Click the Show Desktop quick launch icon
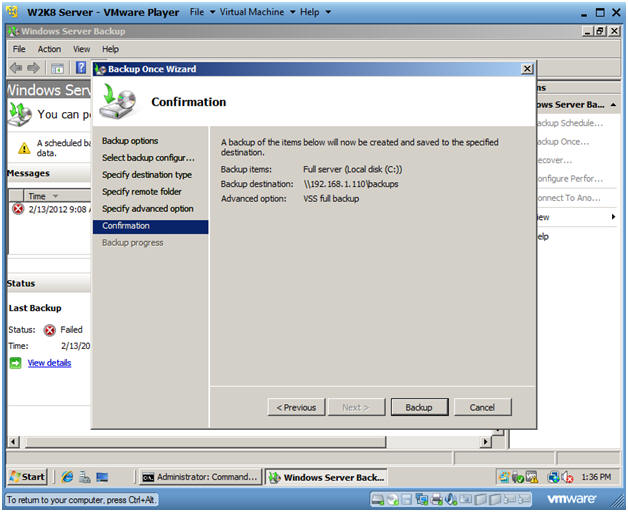This screenshot has width=628, height=512. click(x=102, y=477)
